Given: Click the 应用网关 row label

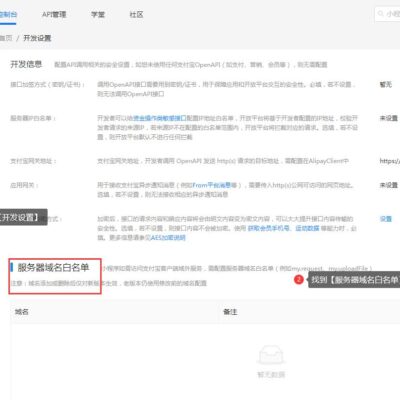Looking at the screenshot, I should click(x=24, y=185).
